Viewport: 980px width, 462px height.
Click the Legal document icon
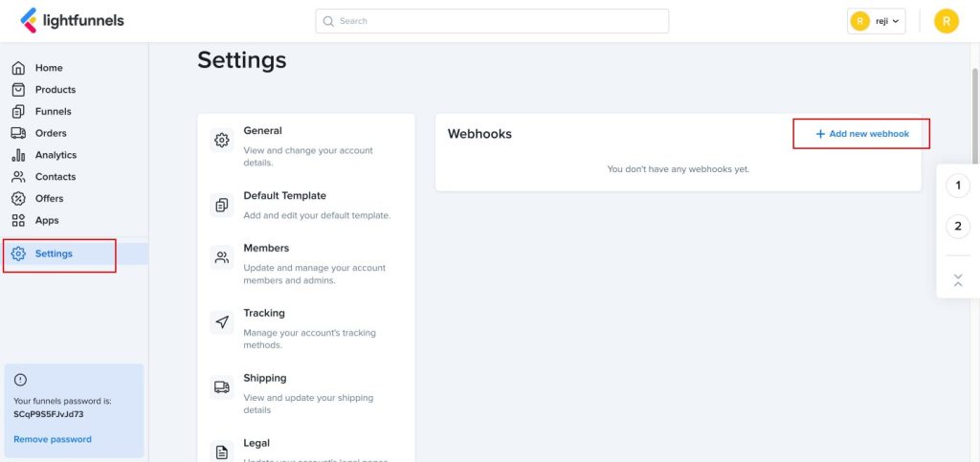[x=222, y=452]
